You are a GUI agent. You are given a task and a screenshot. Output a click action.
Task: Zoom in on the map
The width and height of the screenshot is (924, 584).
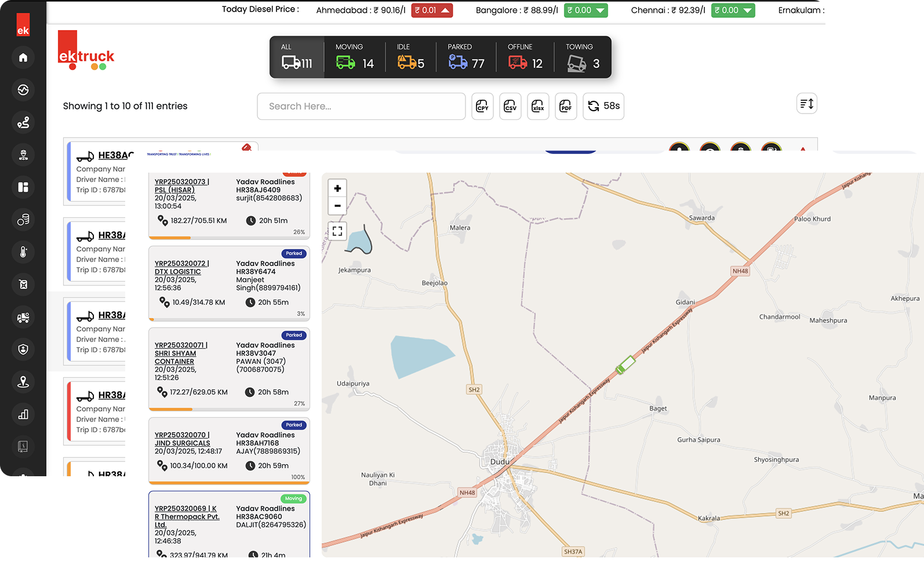pyautogui.click(x=337, y=188)
